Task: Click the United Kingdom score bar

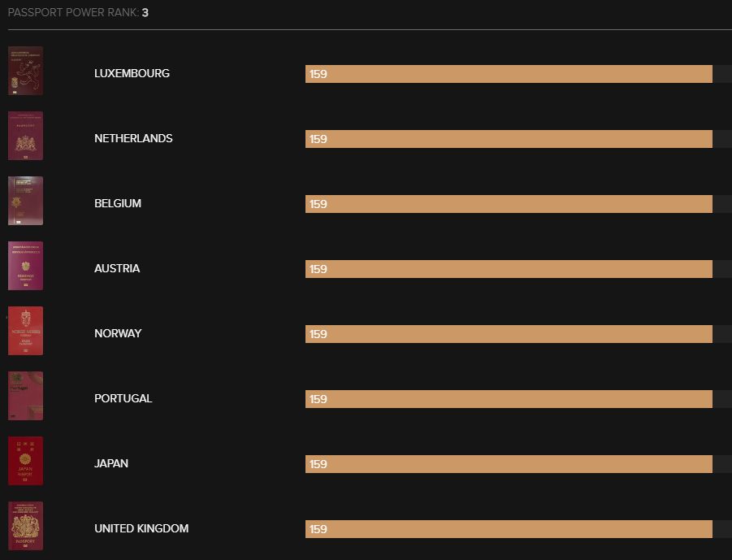Action: click(509, 529)
